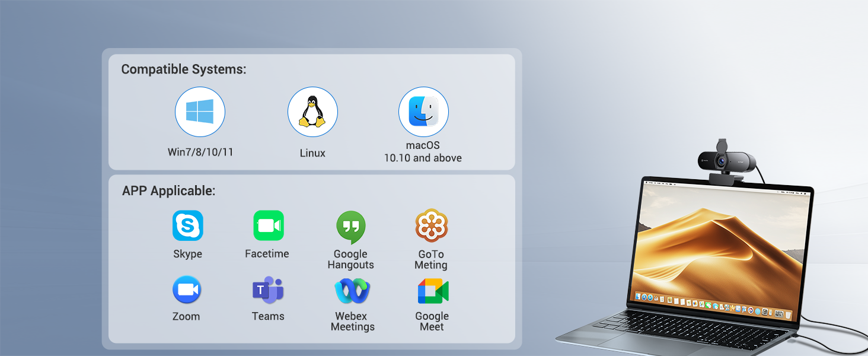Click the "macOS 10.10 and above" text

click(x=423, y=152)
